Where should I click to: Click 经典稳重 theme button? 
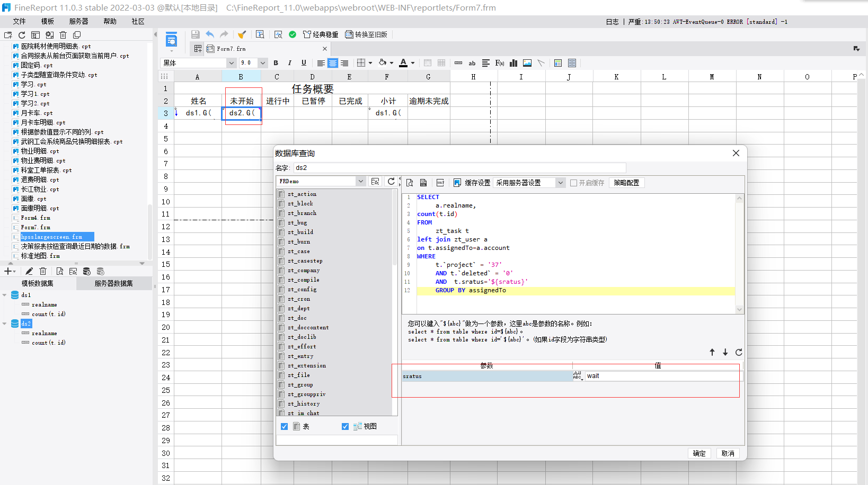321,34
